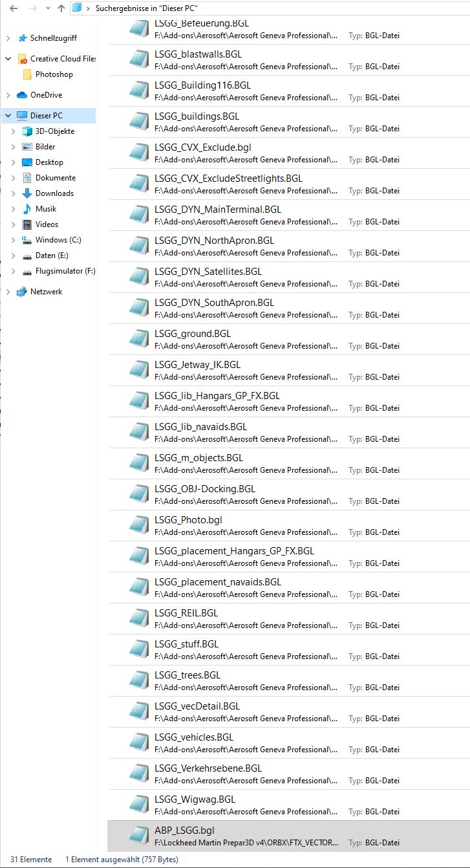Select Flugsimulator (F:) drive

(65, 271)
